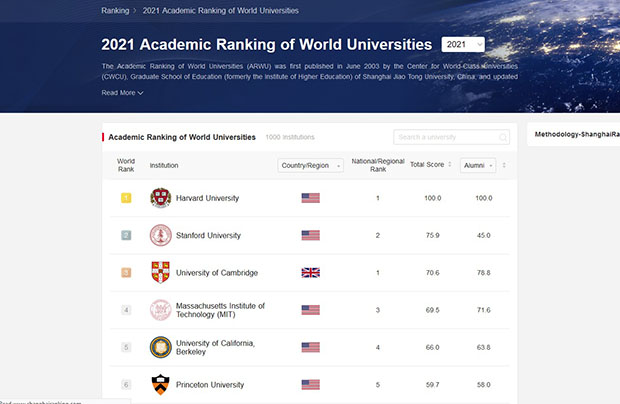Open the 2021 year dropdown
The image size is (620, 404).
[x=463, y=44]
